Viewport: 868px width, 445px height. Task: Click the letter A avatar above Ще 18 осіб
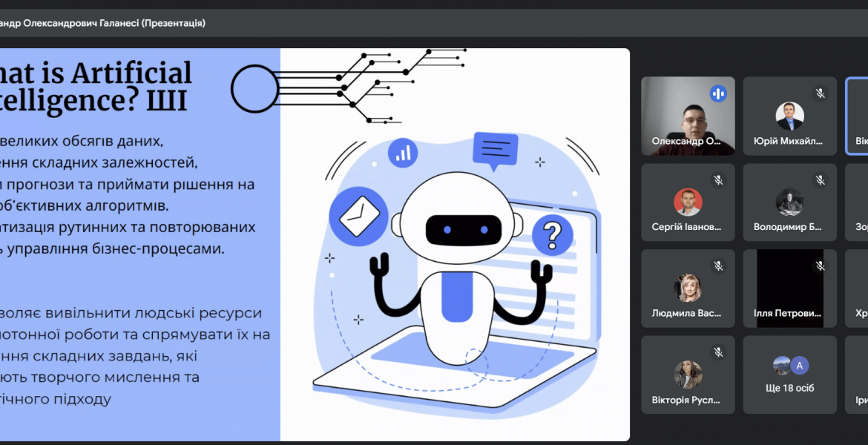[x=799, y=366]
